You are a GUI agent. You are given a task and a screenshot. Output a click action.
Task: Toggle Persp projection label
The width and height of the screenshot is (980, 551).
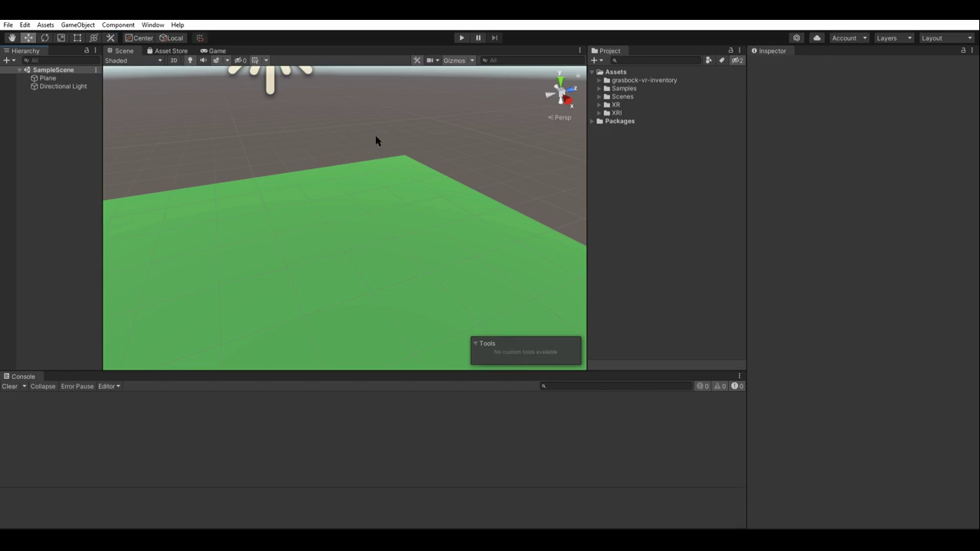[x=560, y=118]
